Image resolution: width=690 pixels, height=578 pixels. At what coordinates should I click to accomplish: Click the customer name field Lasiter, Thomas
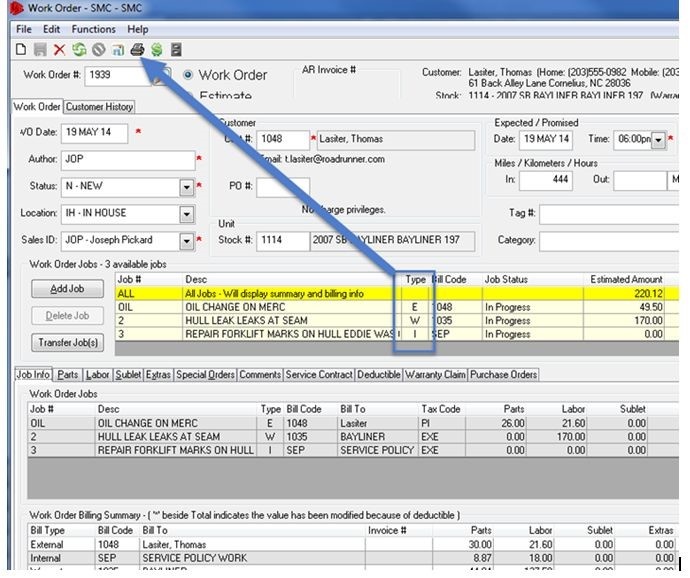(x=396, y=140)
